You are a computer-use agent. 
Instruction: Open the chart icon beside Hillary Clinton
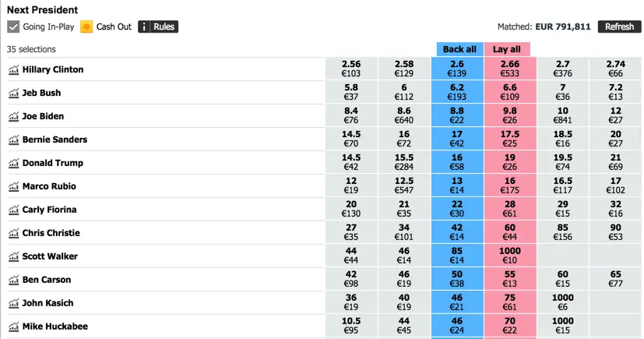(13, 70)
